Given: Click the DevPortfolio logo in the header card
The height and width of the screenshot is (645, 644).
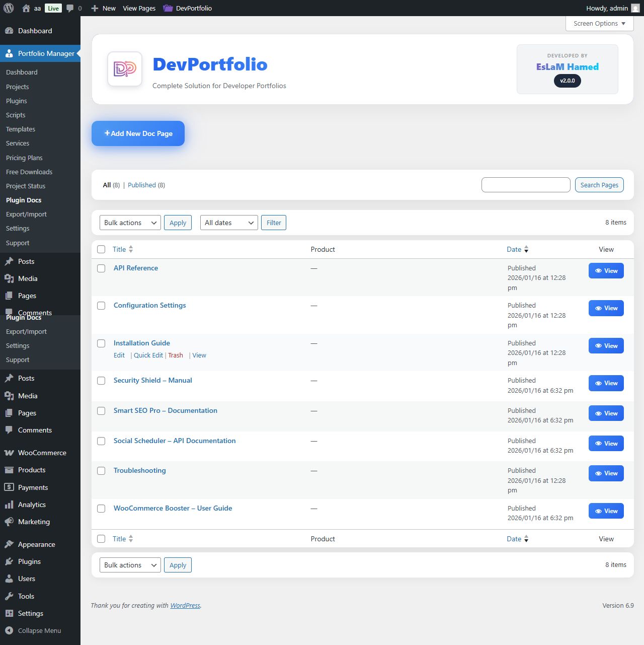Looking at the screenshot, I should click(125, 69).
